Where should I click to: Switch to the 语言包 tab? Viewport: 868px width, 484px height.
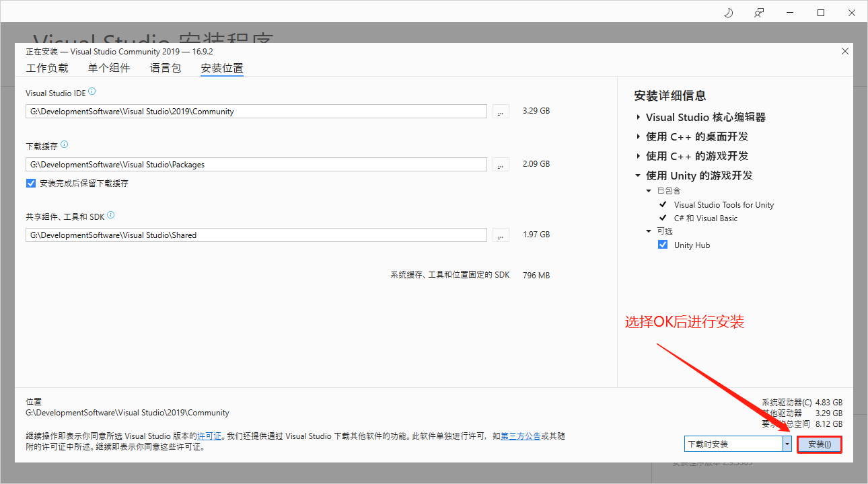166,68
